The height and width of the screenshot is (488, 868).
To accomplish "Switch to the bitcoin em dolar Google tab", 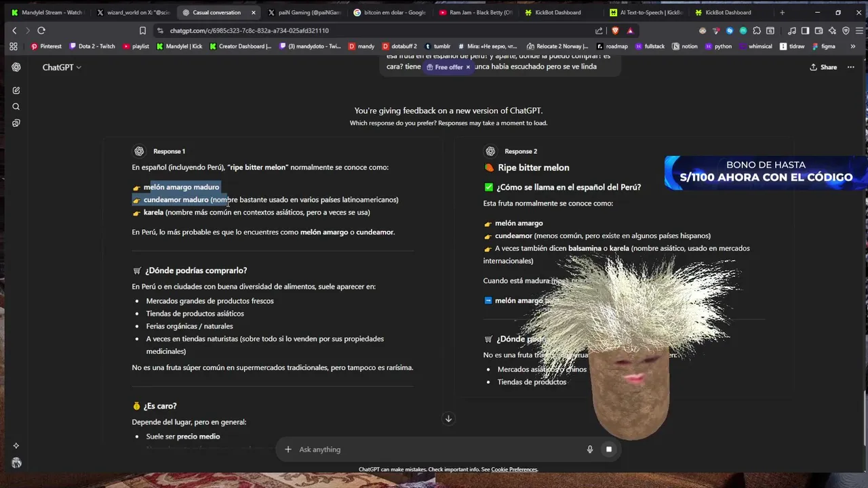I will [x=390, y=12].
